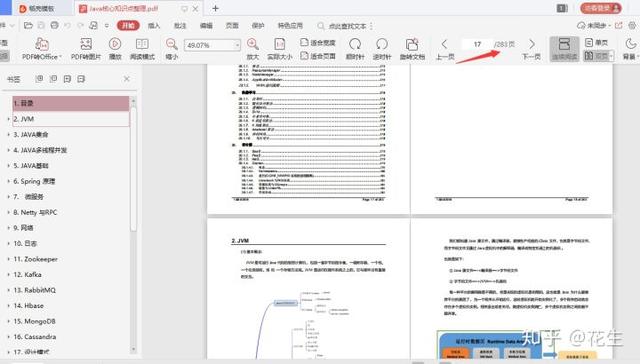
Task: Expand the 8. Netty bookmark
Action: click(9, 212)
